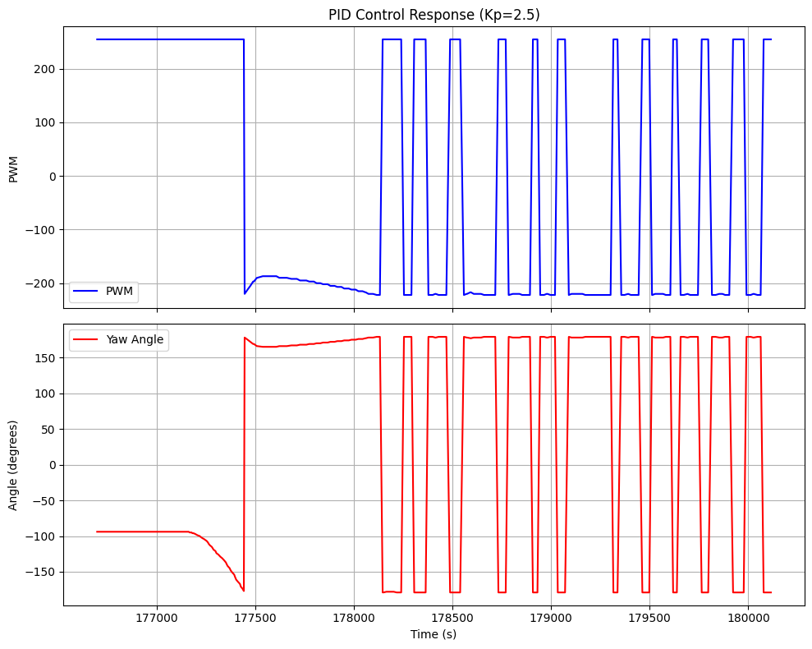Click the plot title 'PID Control Response (Kp=2.5)'
This screenshot has height=649, width=812.
[434, 15]
